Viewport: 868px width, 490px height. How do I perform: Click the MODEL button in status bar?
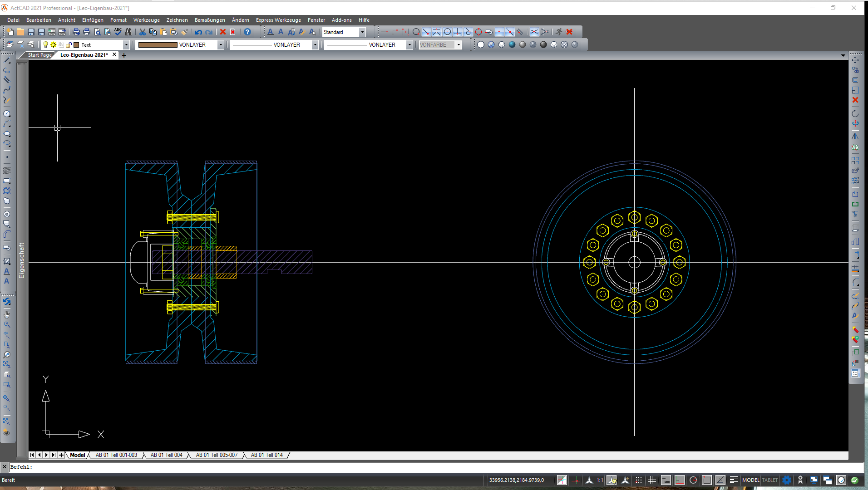pos(750,480)
